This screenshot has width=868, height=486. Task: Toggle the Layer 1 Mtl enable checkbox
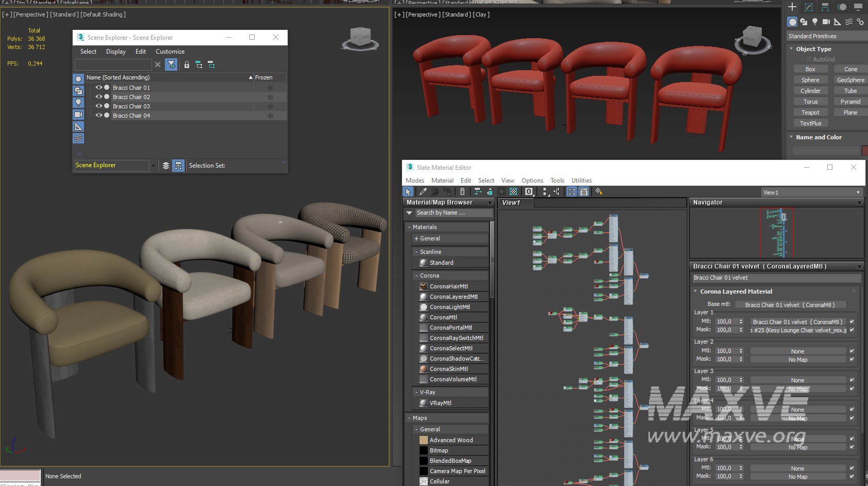coord(852,321)
